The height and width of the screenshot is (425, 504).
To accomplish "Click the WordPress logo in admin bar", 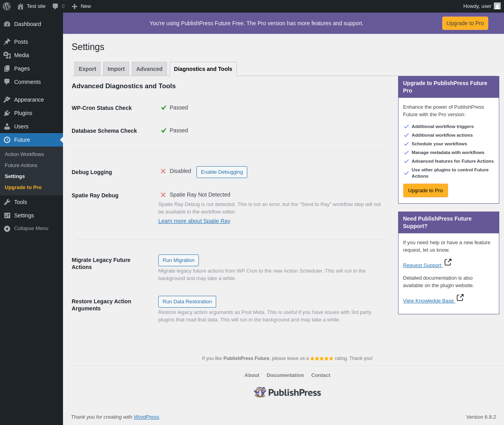I will pyautogui.click(x=7, y=6).
